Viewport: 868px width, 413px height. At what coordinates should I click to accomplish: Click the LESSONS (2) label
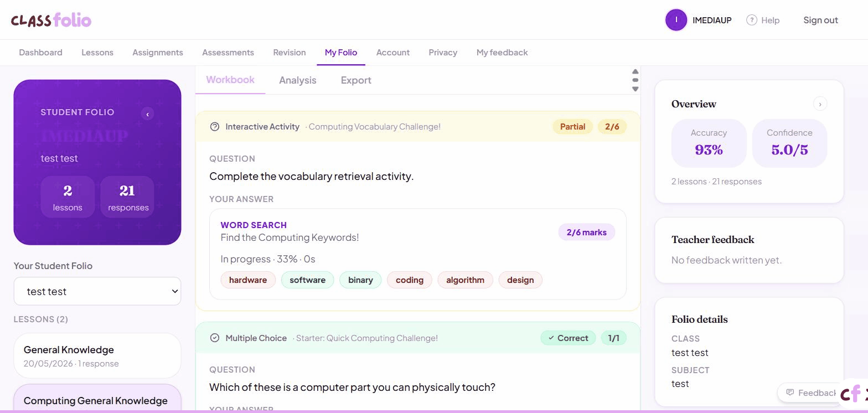coord(41,319)
